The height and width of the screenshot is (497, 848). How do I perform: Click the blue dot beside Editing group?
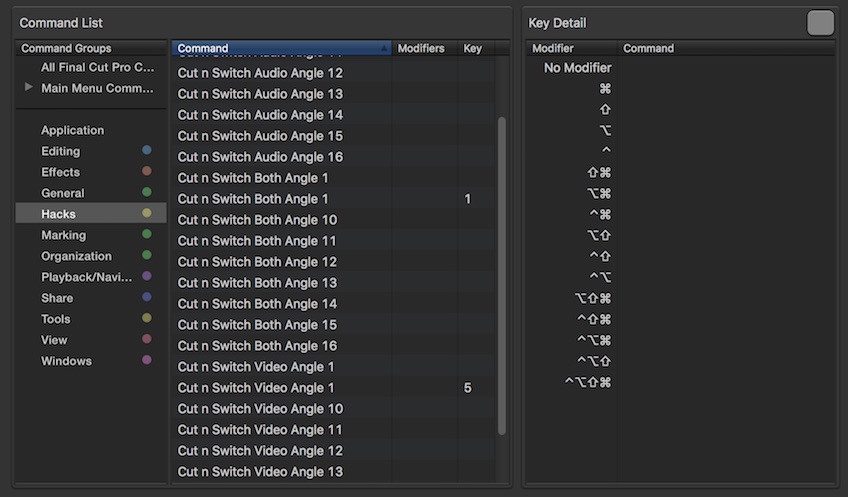pyautogui.click(x=147, y=151)
